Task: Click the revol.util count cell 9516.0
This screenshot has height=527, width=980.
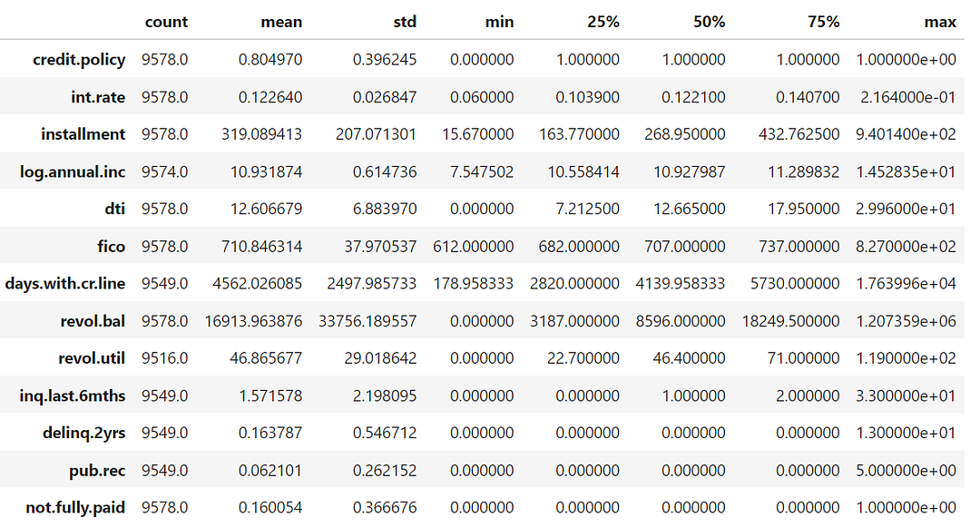Action: [164, 357]
